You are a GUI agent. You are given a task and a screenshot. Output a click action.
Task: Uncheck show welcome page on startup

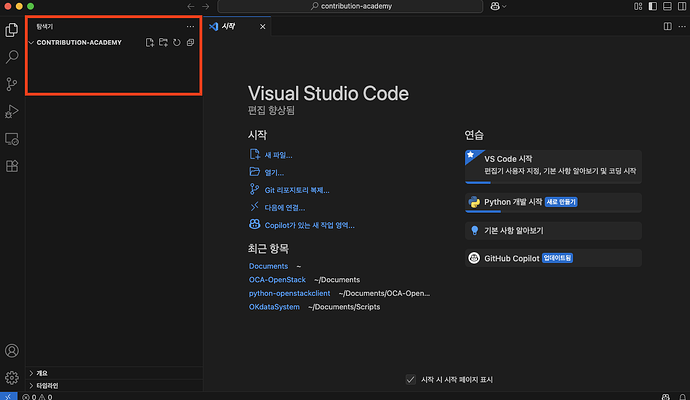pos(411,379)
